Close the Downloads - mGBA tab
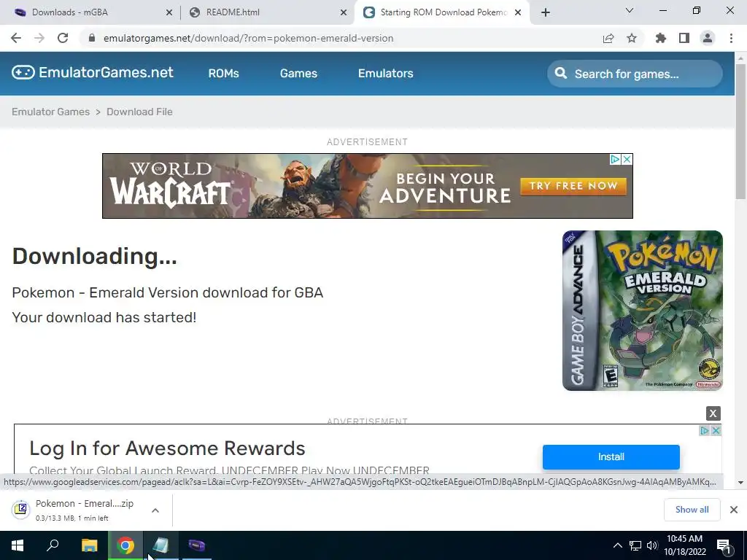The image size is (747, 560). (169, 12)
